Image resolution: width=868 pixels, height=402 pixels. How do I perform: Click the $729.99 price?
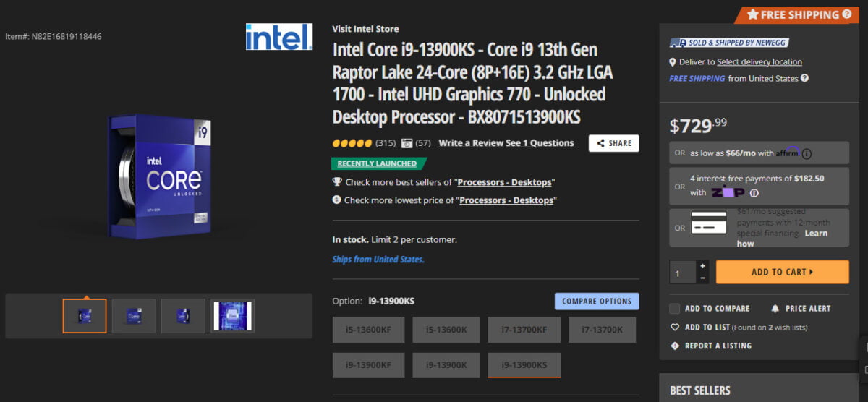pos(698,125)
